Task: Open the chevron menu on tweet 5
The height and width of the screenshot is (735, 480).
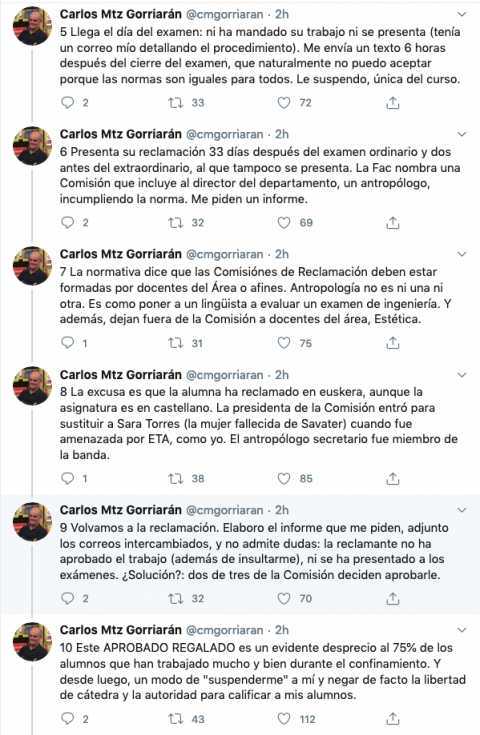Action: pyautogui.click(x=462, y=15)
